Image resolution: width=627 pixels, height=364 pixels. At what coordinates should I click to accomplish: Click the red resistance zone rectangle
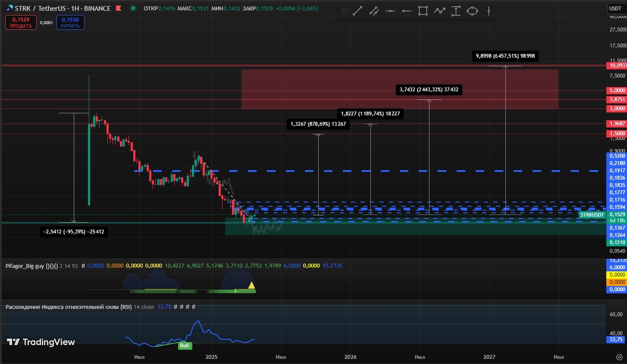(400, 89)
